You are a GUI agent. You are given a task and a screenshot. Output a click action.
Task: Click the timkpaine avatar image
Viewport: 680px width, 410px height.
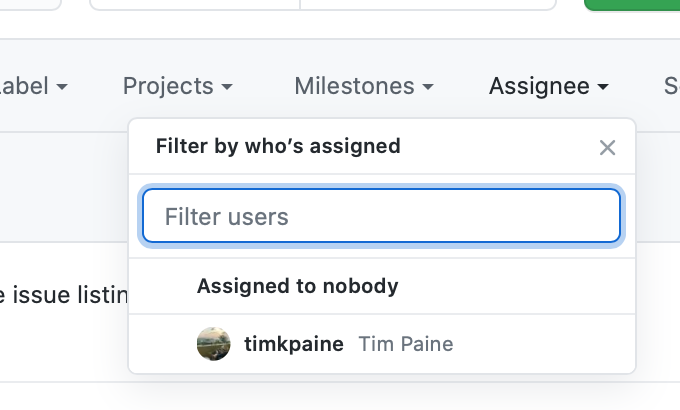coord(213,344)
